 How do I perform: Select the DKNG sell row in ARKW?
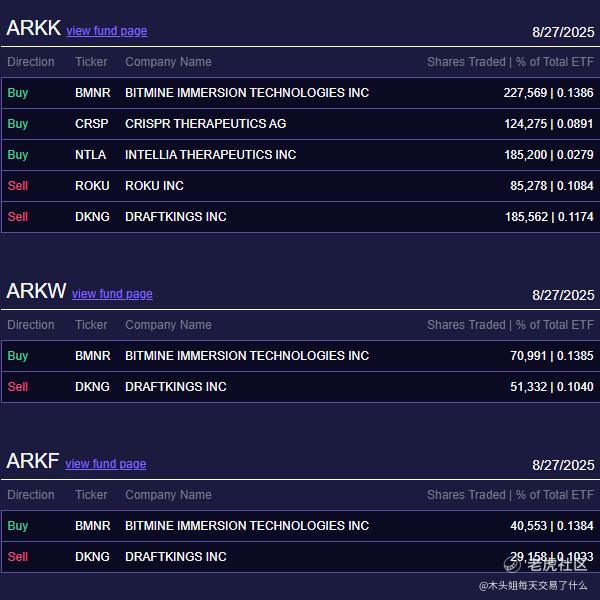pyautogui.click(x=300, y=387)
